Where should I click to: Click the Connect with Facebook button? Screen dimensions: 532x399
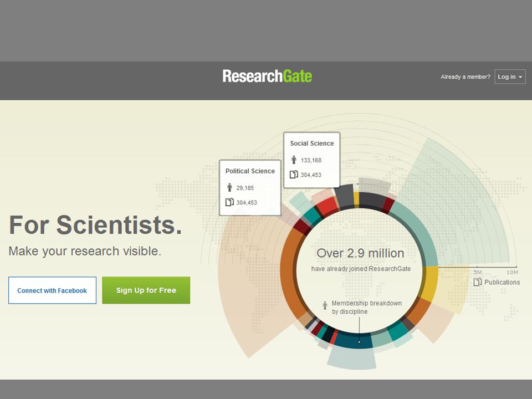click(52, 290)
